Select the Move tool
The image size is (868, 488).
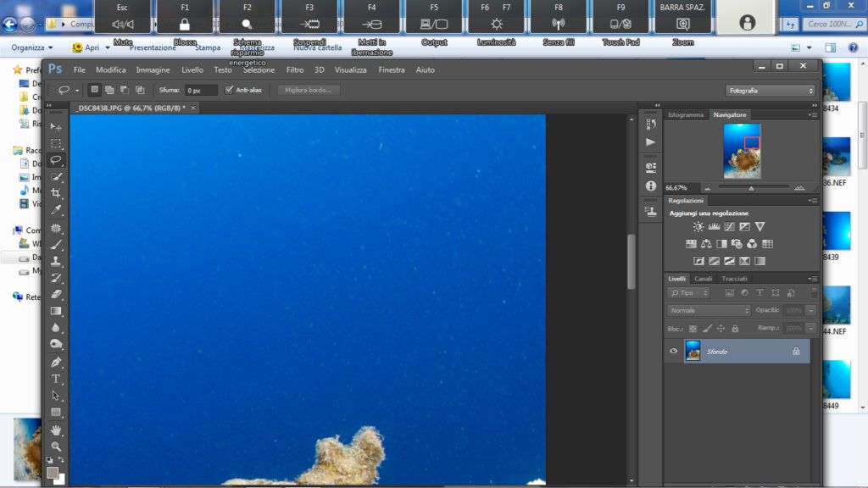click(x=56, y=126)
